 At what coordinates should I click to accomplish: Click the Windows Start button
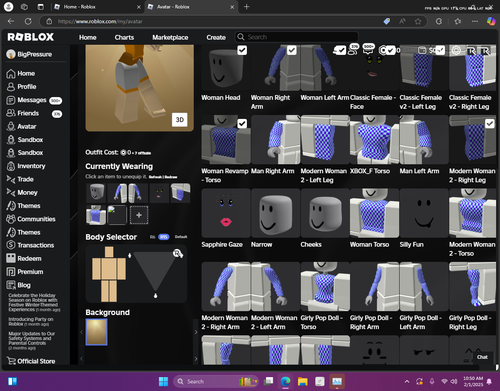click(x=163, y=381)
